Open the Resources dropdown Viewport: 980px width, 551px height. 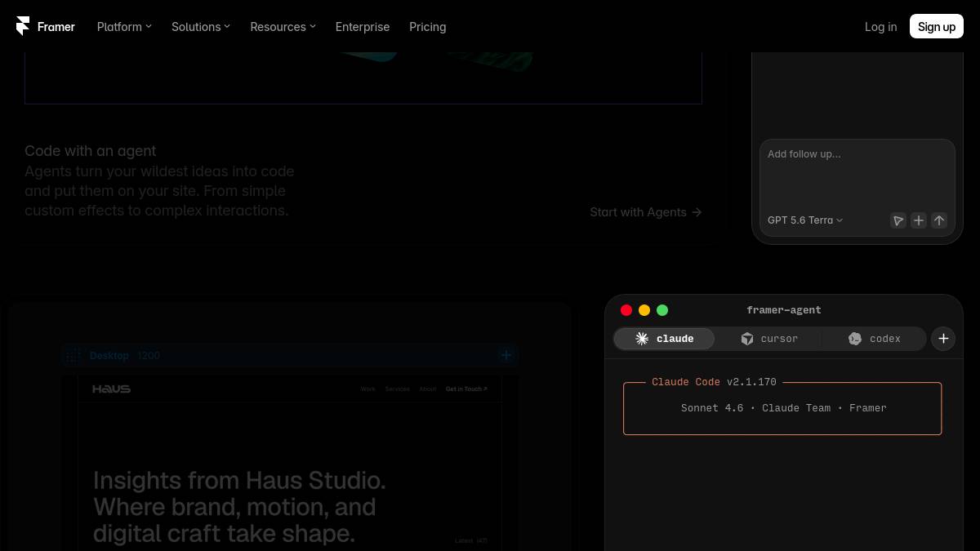coord(283,27)
